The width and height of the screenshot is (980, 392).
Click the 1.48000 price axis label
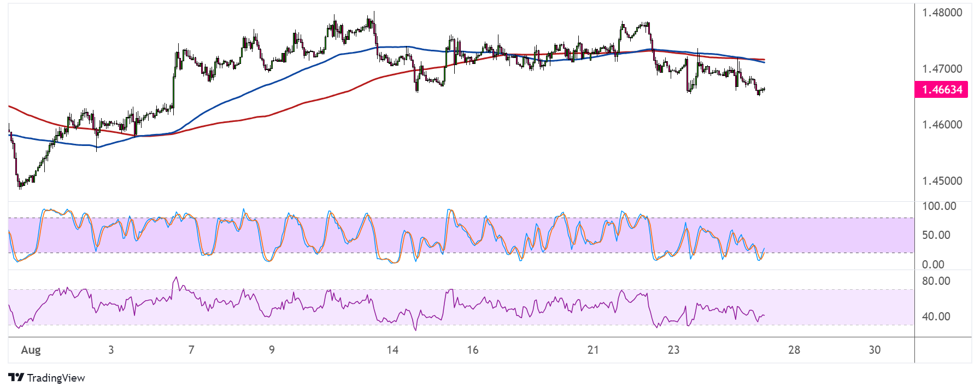coord(942,13)
